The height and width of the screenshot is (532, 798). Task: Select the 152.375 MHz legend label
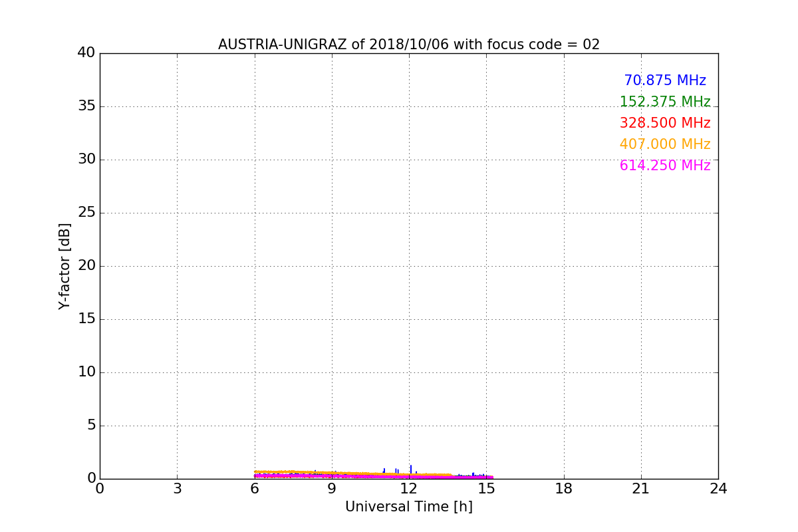click(665, 102)
